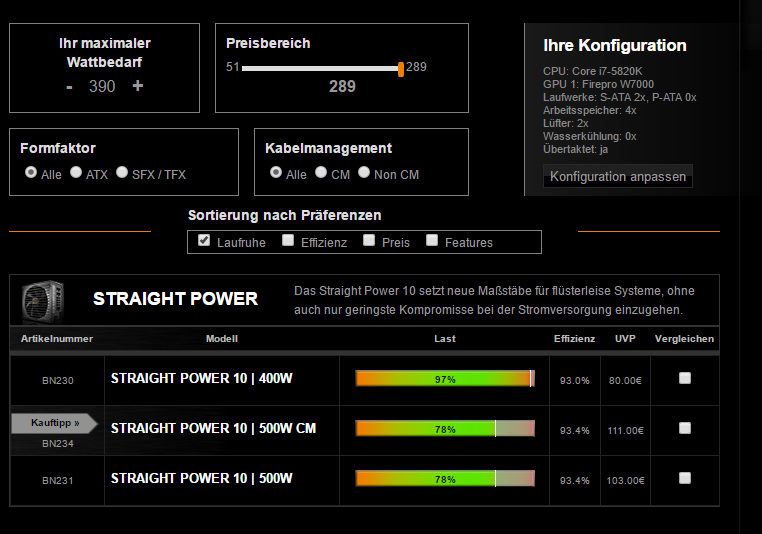Select Kabelmanagement Alle radio button
The image size is (762, 534).
click(276, 172)
